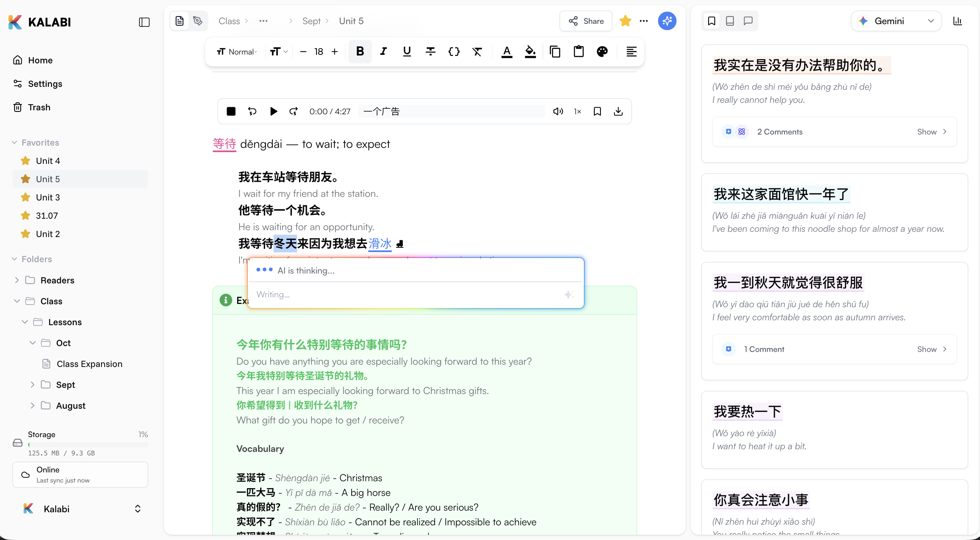Click the copy icon in the toolbar
This screenshot has width=980, height=540.
tap(555, 51)
